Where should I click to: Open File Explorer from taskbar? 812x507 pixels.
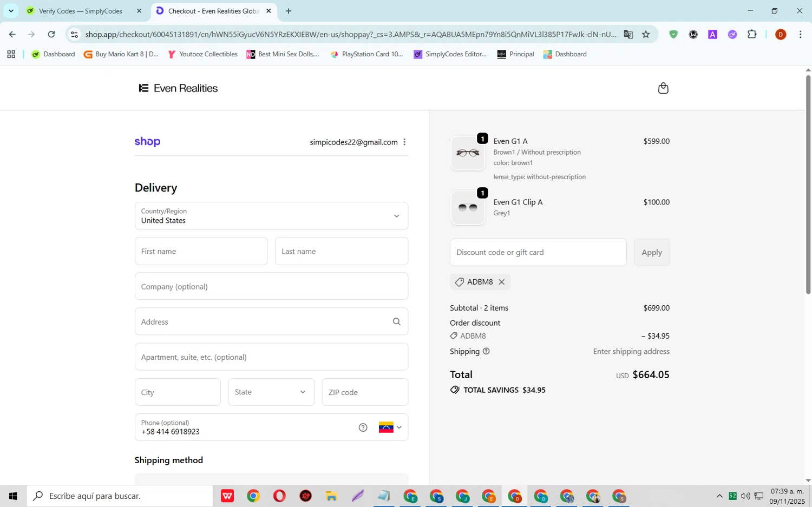click(x=331, y=496)
